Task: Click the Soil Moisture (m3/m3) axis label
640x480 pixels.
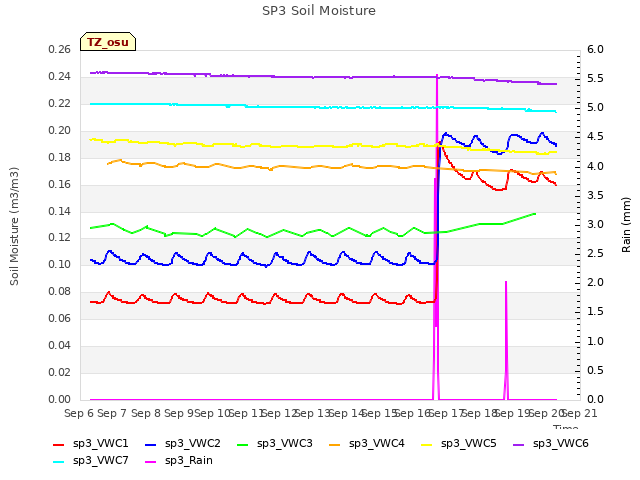Action: [x=14, y=226]
